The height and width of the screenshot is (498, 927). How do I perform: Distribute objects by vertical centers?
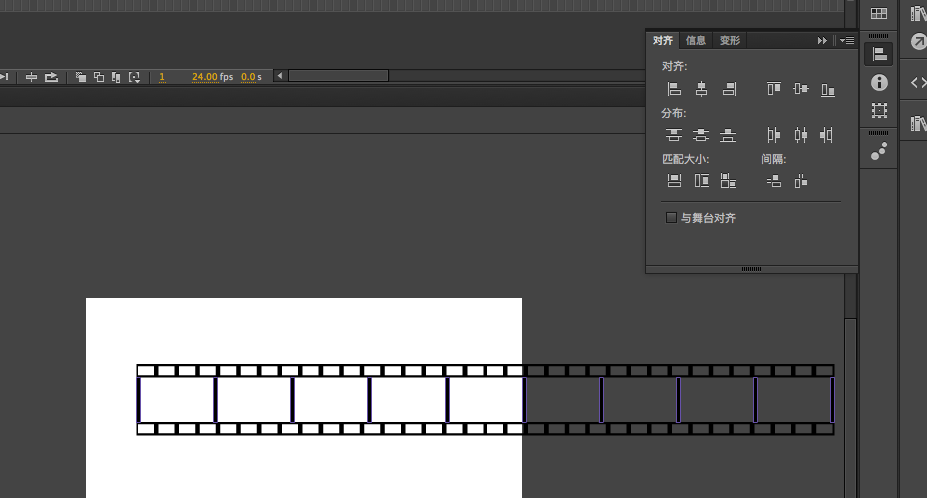pos(701,135)
